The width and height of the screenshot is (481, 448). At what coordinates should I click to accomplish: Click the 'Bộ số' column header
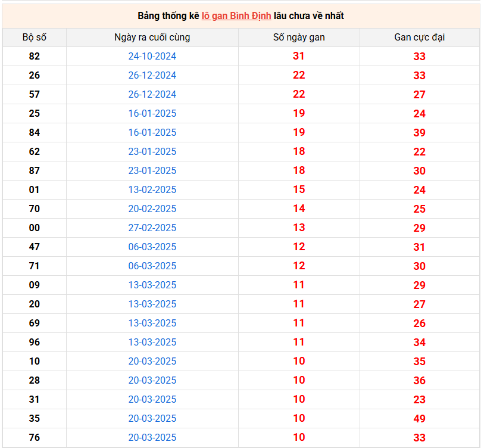35,37
